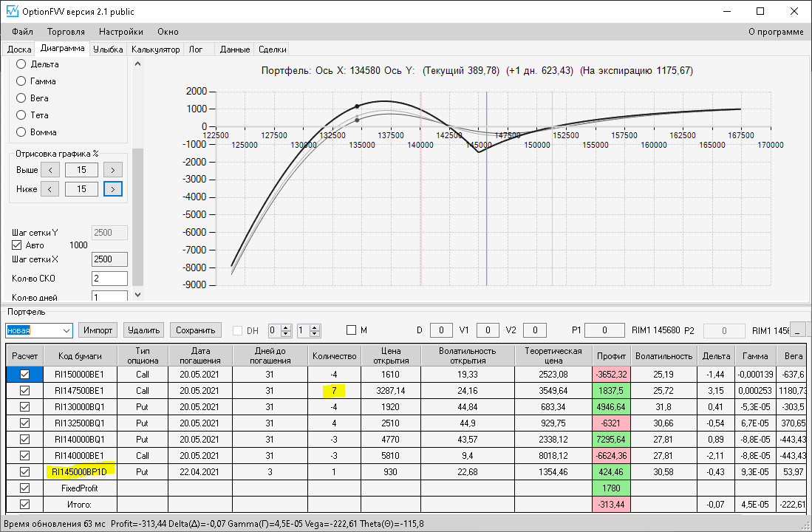
Task: Click the first DH spinner showing 0
Action: click(279, 330)
